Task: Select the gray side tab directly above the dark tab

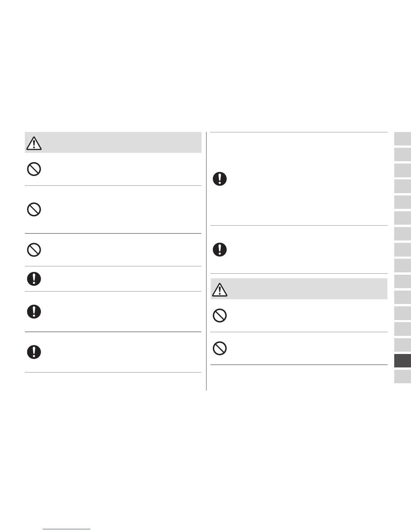Action: click(403, 345)
